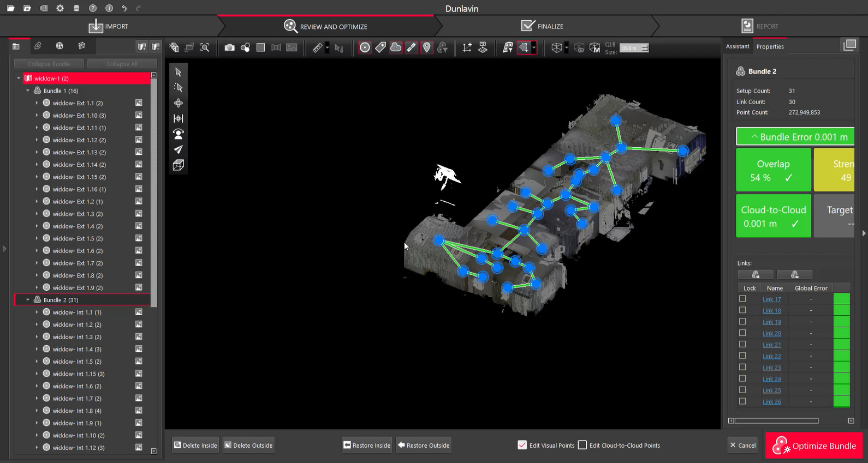Click the Optimize Bundle button

813,446
